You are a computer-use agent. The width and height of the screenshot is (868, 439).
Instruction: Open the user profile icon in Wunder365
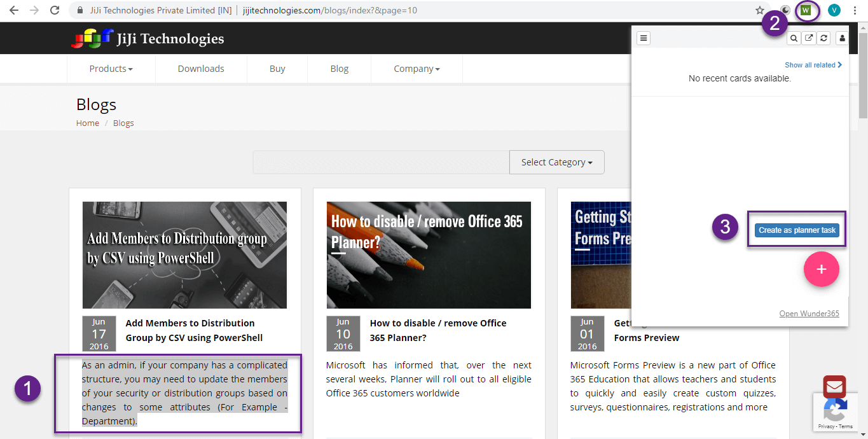click(x=841, y=38)
